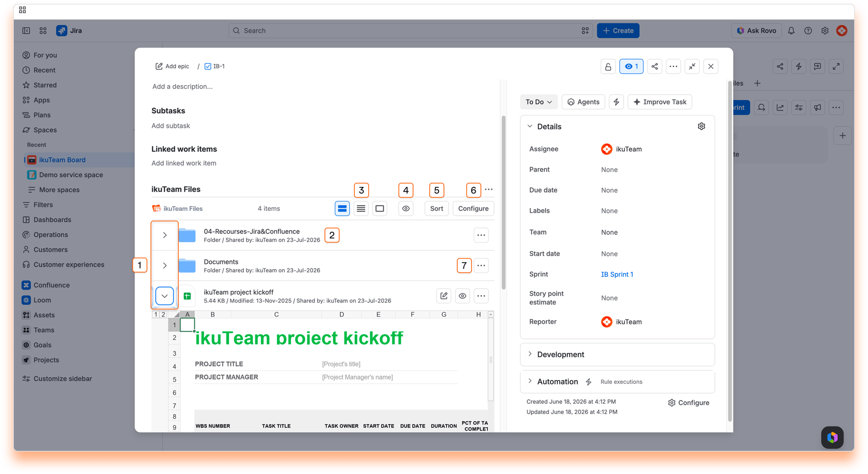Open Dashboards in the sidebar
Viewport: 868px width, 474px height.
click(52, 220)
